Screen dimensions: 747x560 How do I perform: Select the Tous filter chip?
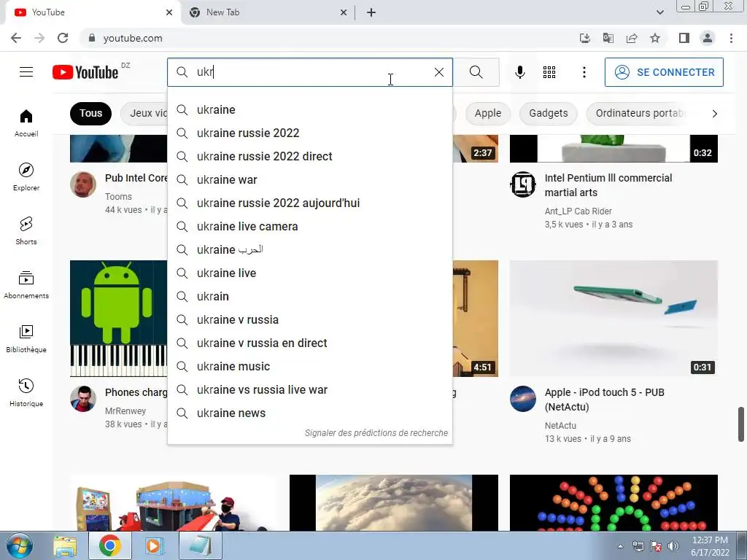[x=90, y=113]
